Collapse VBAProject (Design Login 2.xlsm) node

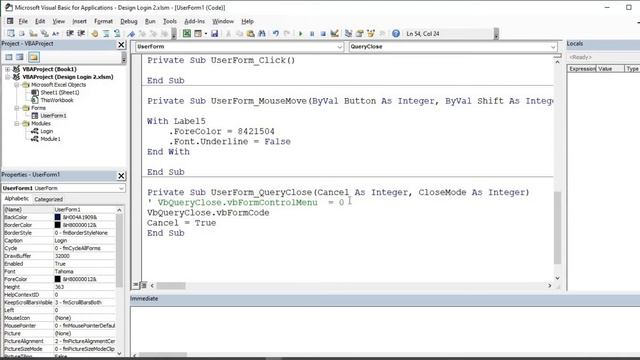click(x=7, y=77)
